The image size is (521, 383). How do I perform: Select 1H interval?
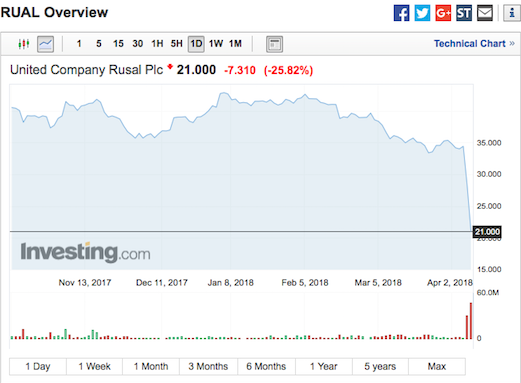click(x=157, y=44)
